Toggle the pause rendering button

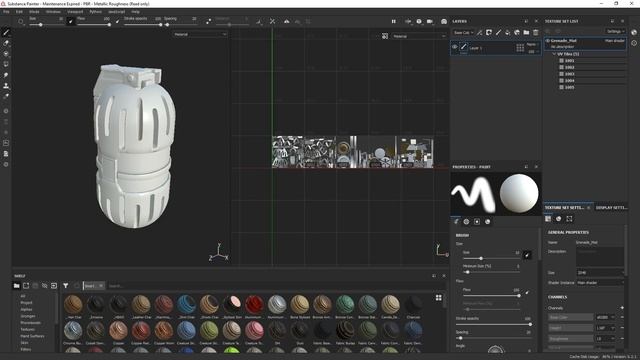(x=393, y=21)
